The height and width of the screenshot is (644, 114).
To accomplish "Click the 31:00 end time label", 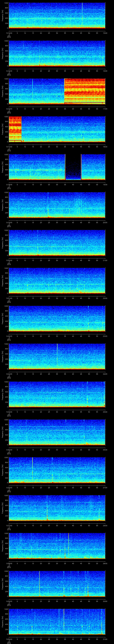I will coord(105,639).
